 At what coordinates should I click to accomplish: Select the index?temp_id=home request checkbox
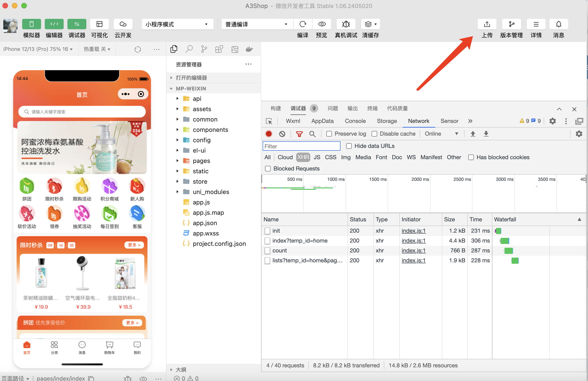pyautogui.click(x=267, y=241)
